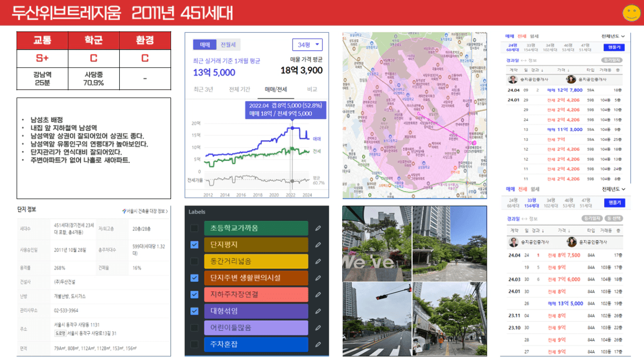Viewport: 644px width, 362px height.
Task: Check the 어린이들많음 label checkbox
Action: coord(194,328)
